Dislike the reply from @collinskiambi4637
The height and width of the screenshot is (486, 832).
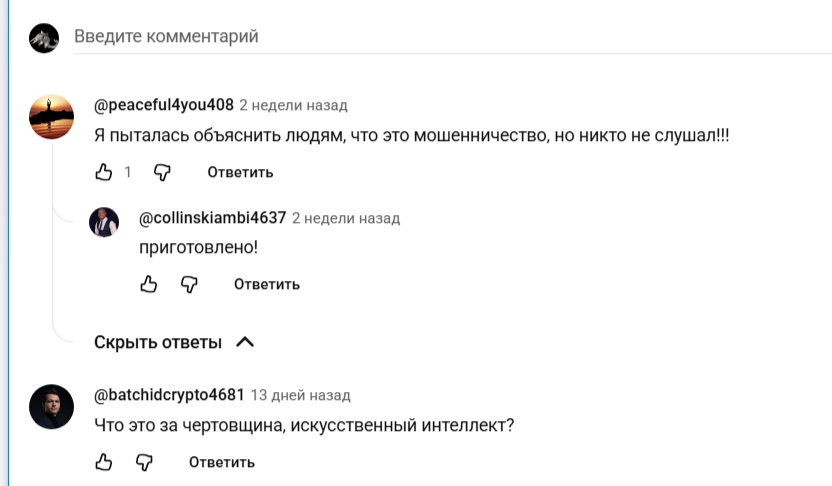pyautogui.click(x=189, y=284)
